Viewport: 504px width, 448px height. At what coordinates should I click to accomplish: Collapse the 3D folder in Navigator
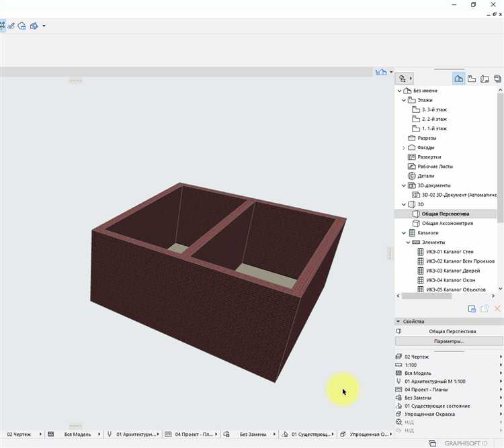(x=404, y=204)
